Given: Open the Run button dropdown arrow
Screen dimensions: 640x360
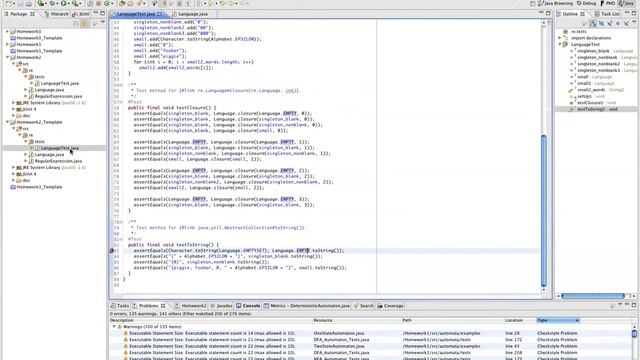Looking at the screenshot, I should [x=69, y=3].
